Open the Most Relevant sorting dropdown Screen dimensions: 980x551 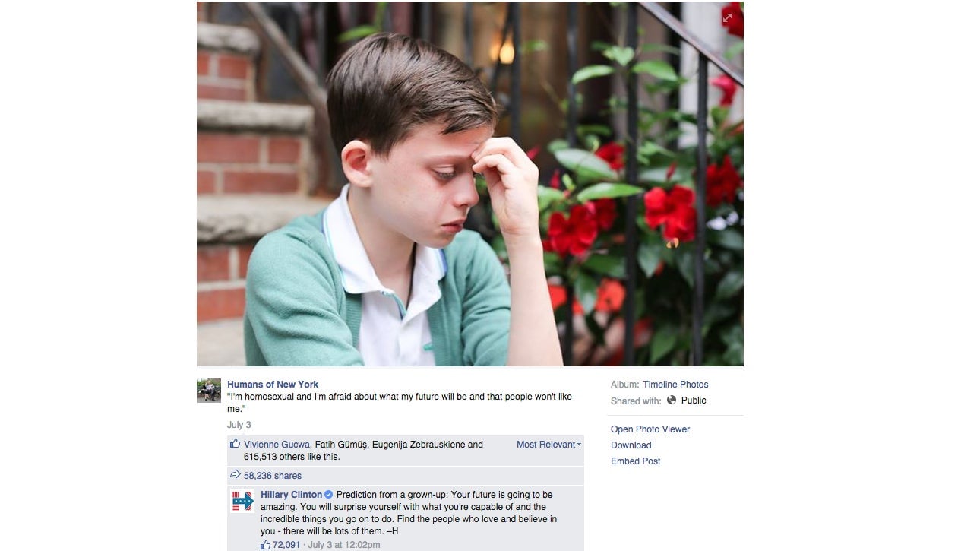(548, 445)
